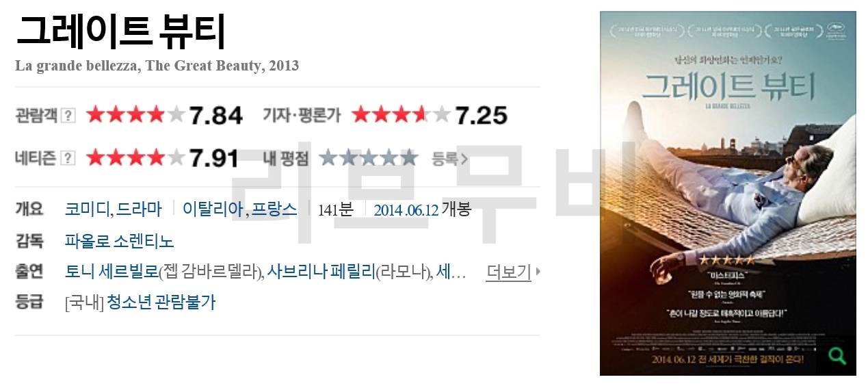Open the 프랑스 country link
The image size is (868, 386).
(x=274, y=209)
